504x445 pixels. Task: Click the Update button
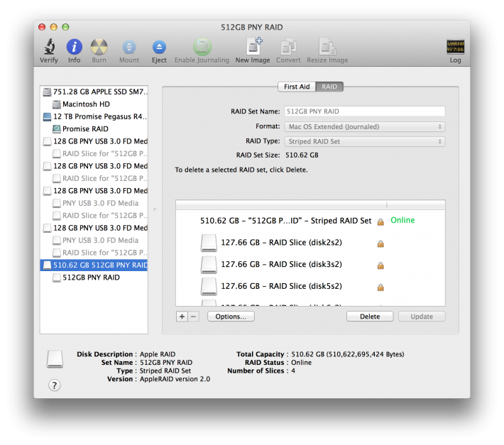point(422,317)
